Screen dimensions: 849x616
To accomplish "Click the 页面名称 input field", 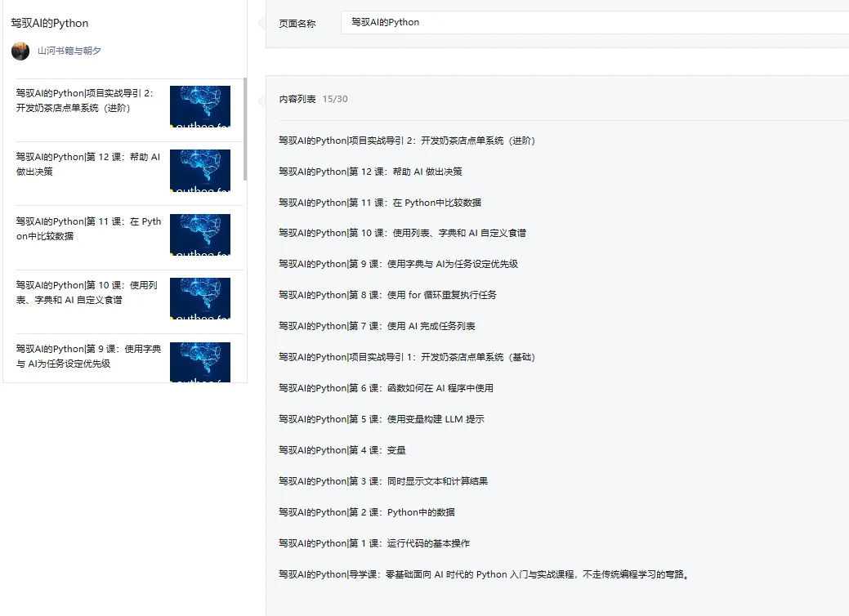I will 595,23.
